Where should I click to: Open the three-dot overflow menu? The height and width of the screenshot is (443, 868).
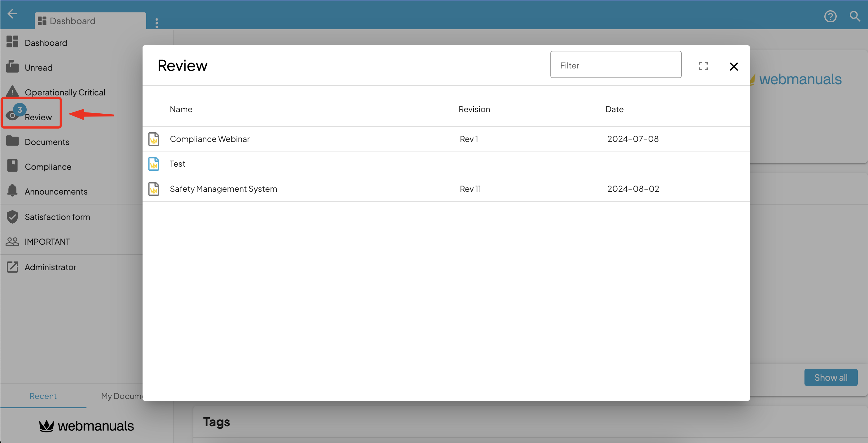157,22
